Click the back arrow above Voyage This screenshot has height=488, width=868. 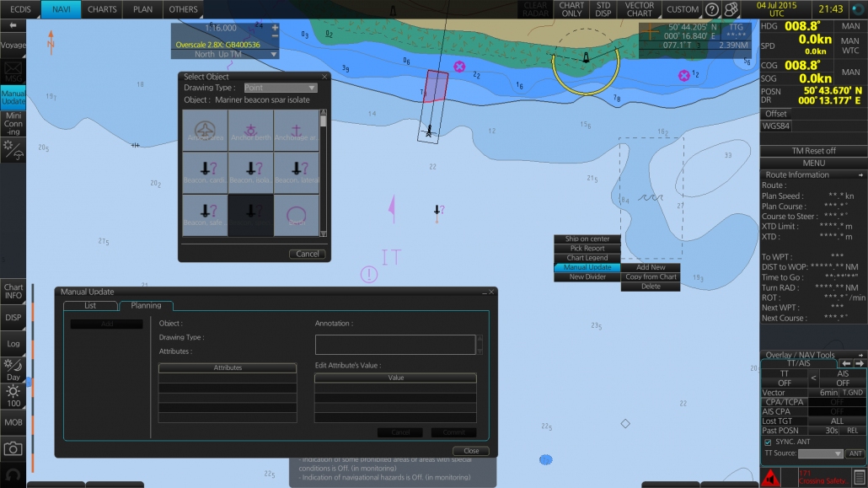(13, 25)
